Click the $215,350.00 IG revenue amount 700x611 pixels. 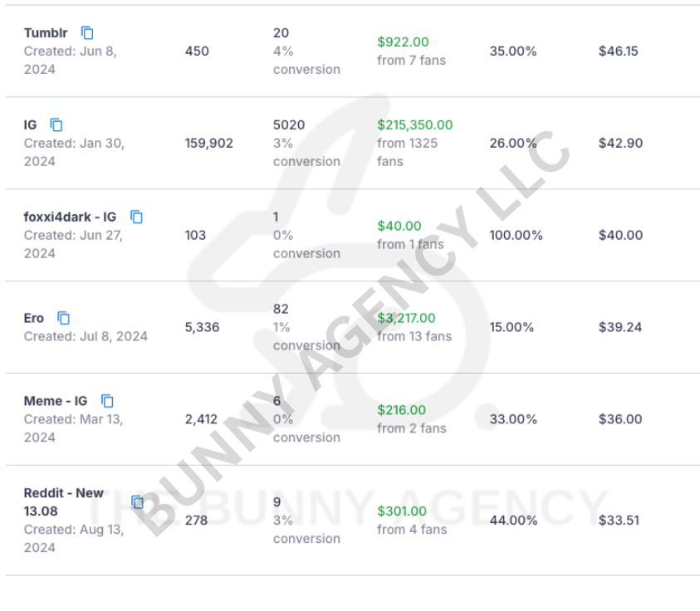pyautogui.click(x=414, y=125)
